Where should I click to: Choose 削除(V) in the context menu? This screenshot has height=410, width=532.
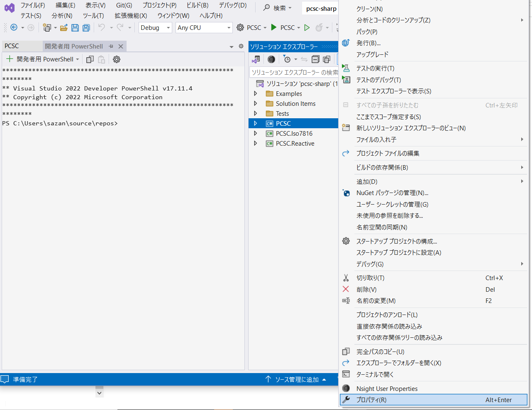point(433,290)
